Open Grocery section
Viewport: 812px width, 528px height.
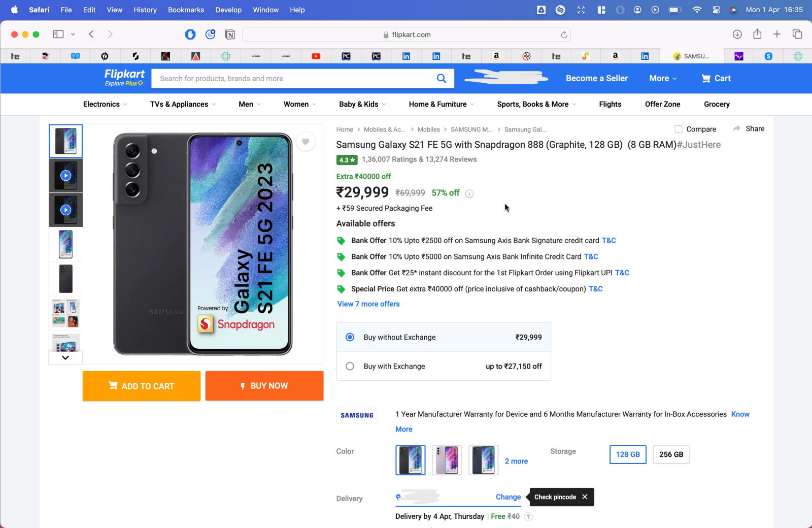click(x=717, y=104)
